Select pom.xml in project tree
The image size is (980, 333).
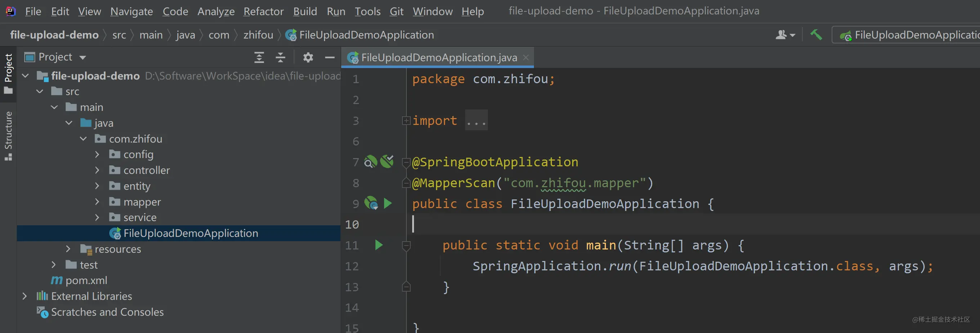coord(178,280)
